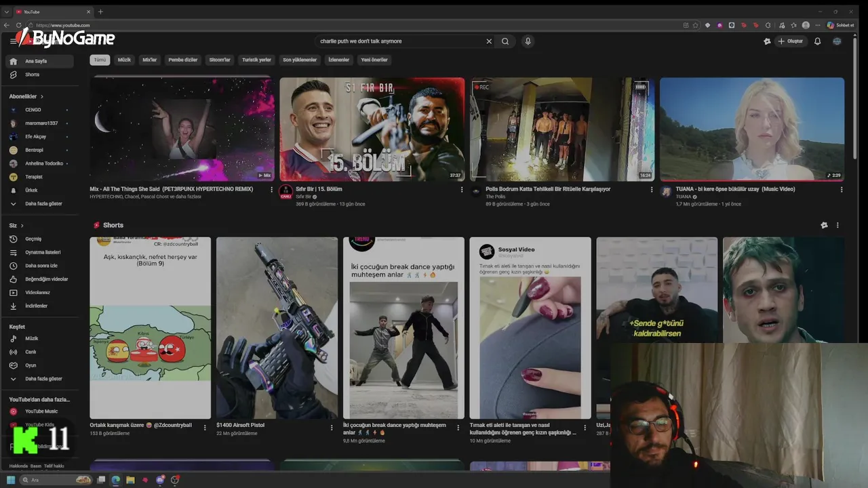Open the Ana Sayfa home icon
Viewport: 868px width, 488px height.
point(14,61)
